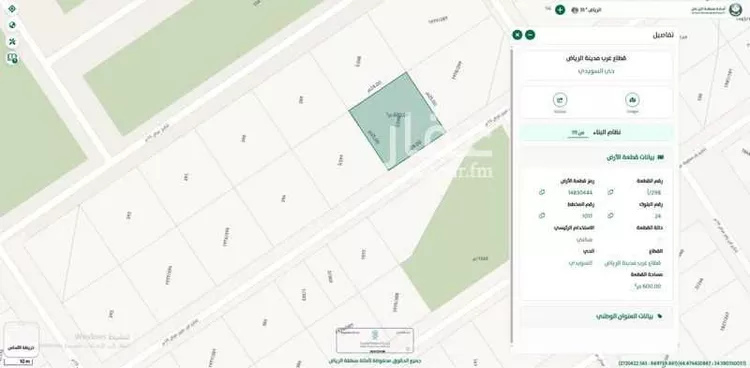Image resolution: width=750 pixels, height=368 pixels.
Task: Copy the parcel number 298
Action: pyautogui.click(x=610, y=192)
